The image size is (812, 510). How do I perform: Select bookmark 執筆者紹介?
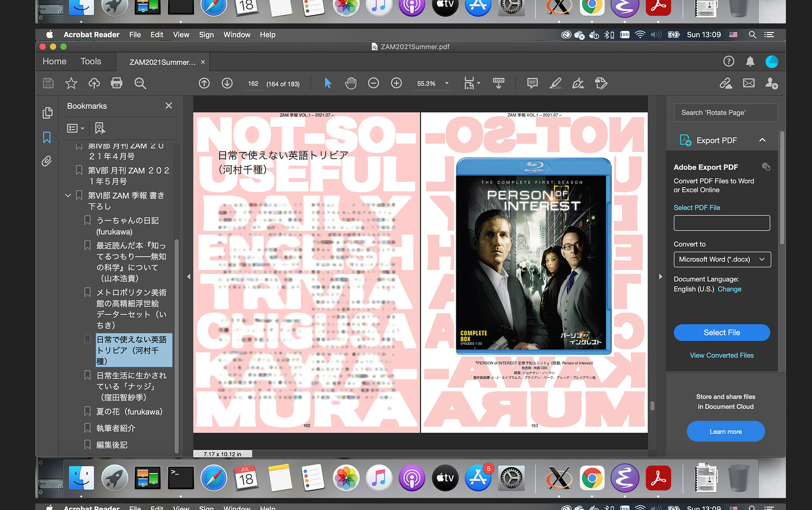116,428
